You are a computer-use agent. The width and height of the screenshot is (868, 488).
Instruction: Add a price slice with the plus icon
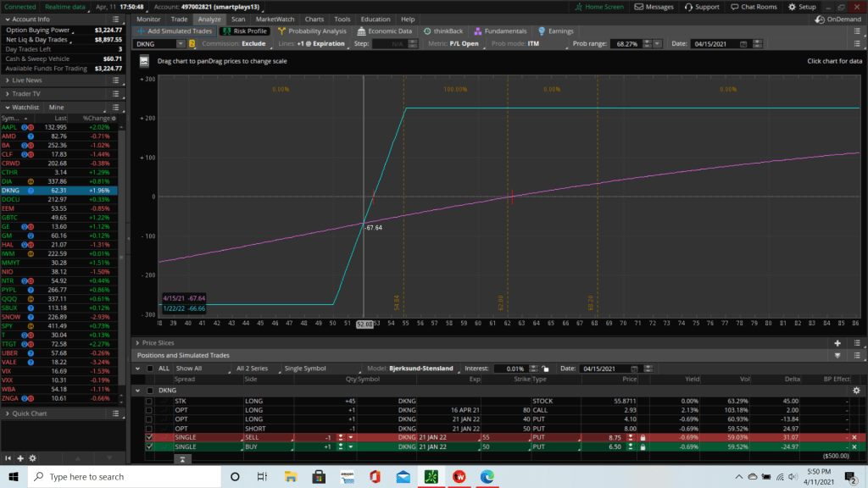coord(837,343)
